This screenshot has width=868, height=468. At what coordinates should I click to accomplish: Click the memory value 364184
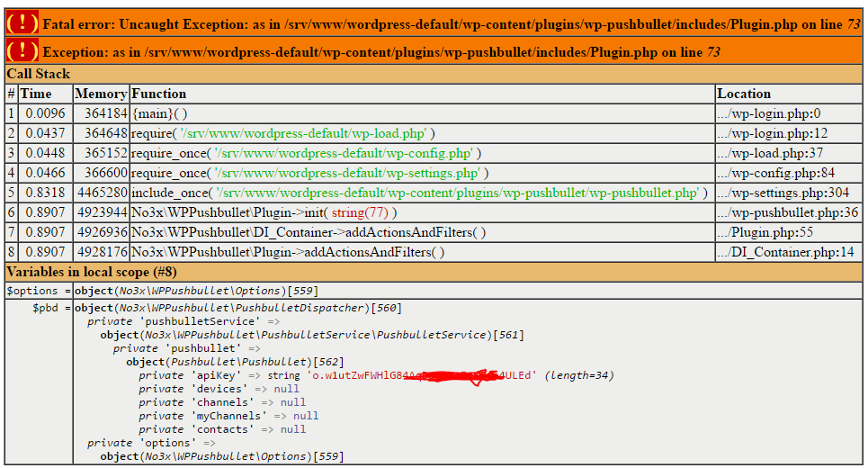click(106, 113)
